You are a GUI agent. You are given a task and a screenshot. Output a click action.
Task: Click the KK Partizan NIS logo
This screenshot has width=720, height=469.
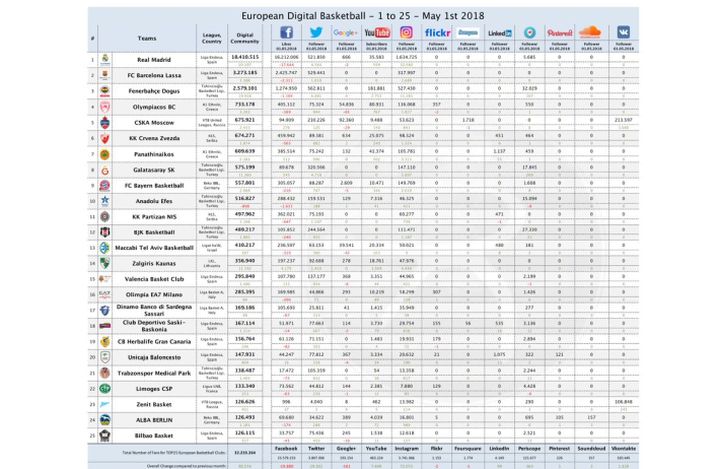click(105, 216)
